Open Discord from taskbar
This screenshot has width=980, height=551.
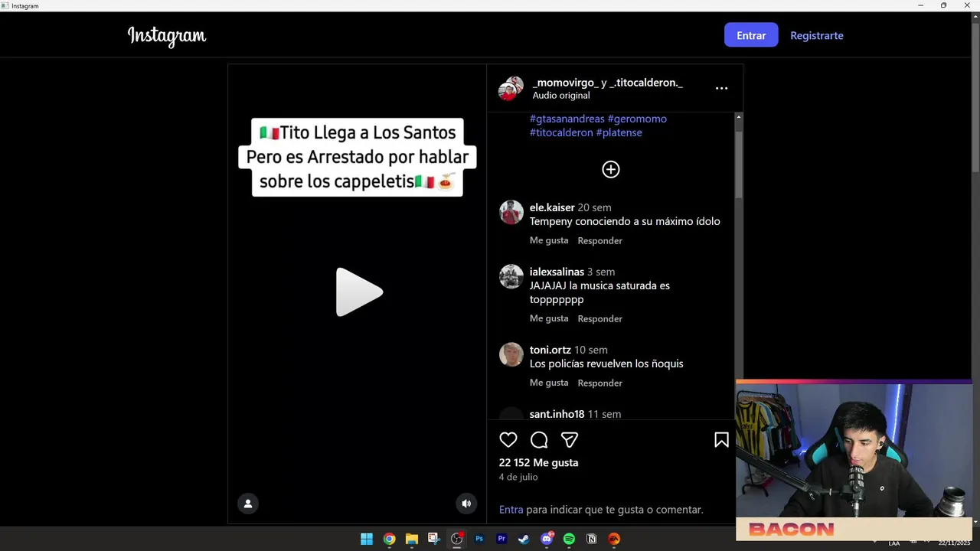click(547, 539)
